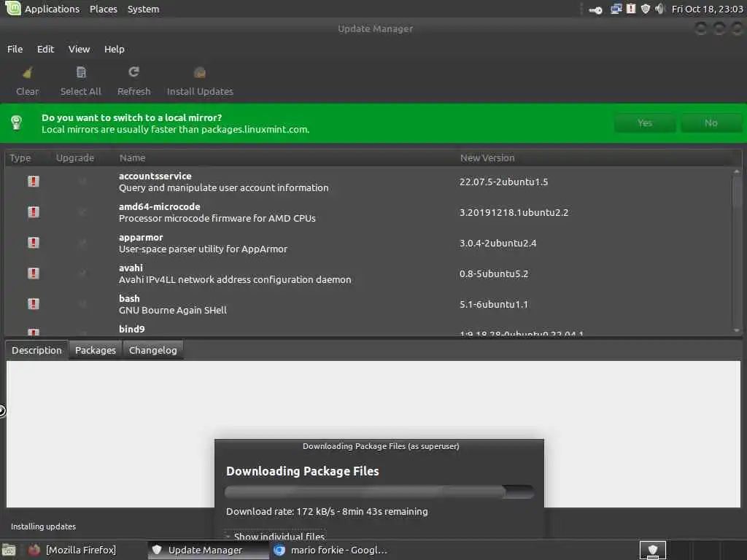
Task: Click version 22.07.5-2ubuntu1.5 cell
Action: click(503, 182)
